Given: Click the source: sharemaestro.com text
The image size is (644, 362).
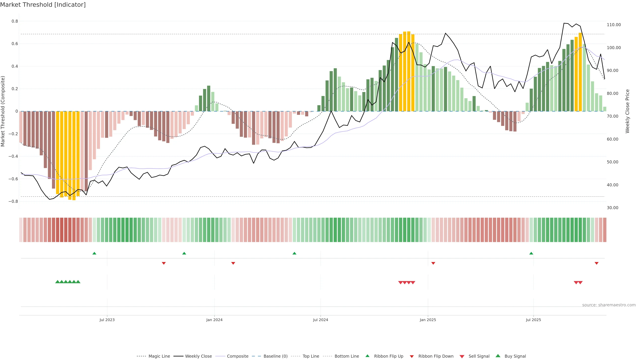Looking at the screenshot, I should 609,305.
